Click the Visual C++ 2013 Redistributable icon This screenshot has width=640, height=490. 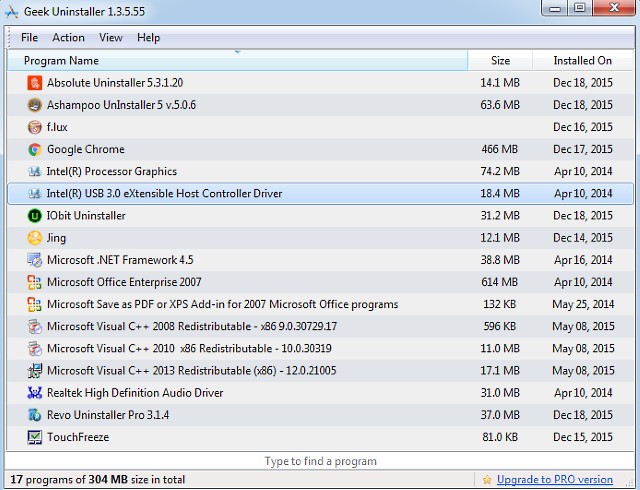35,371
